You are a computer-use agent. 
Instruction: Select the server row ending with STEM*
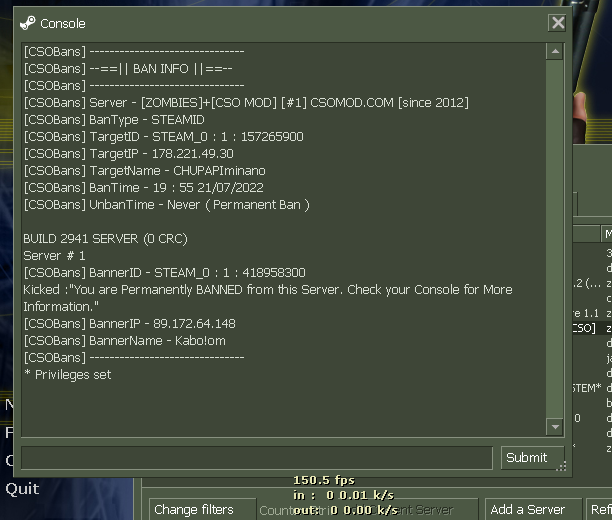[592, 388]
